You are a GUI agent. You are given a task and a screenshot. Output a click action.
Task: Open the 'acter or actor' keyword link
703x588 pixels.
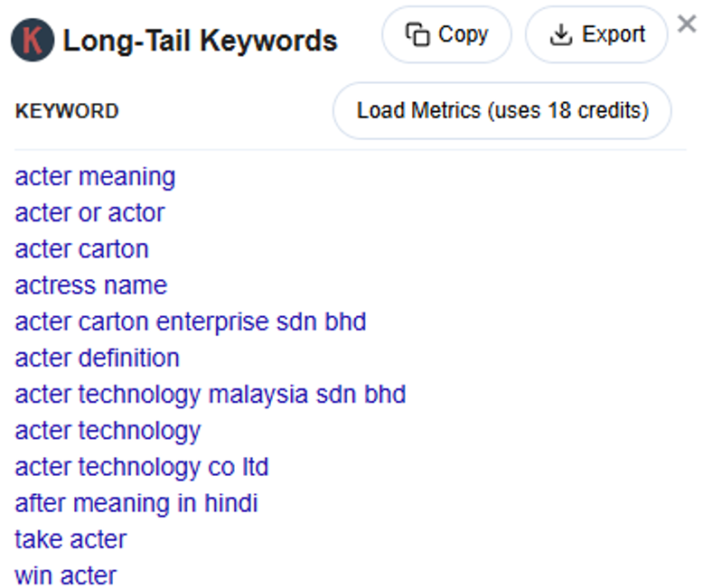[x=89, y=213]
